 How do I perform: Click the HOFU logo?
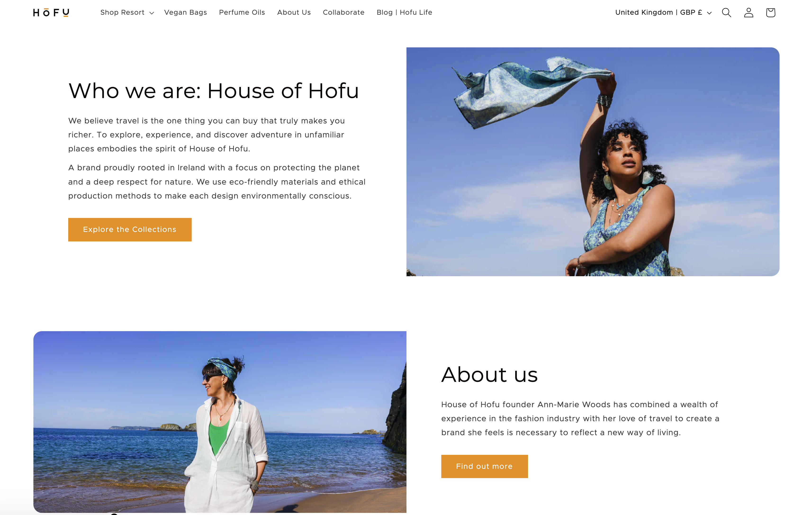point(51,13)
